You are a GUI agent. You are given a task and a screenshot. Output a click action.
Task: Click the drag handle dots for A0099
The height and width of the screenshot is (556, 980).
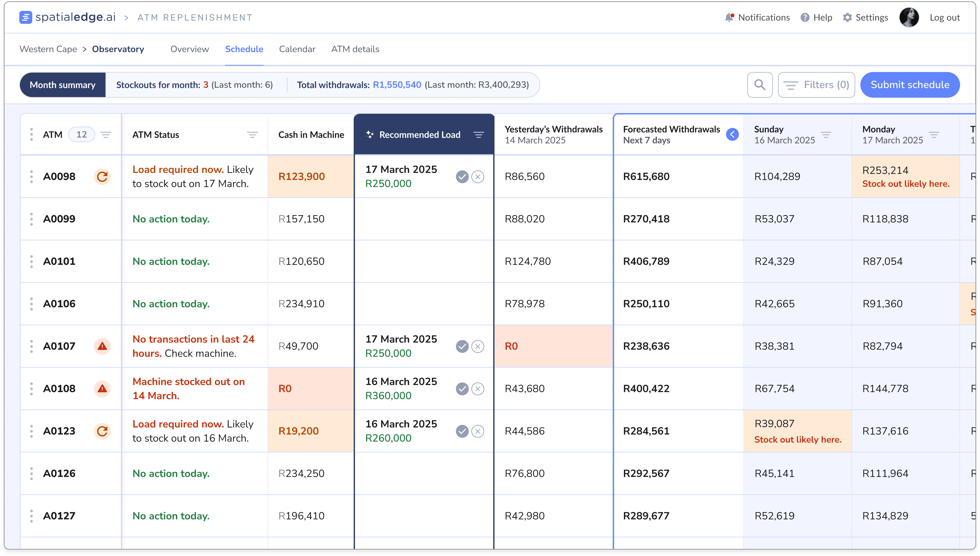pyautogui.click(x=31, y=219)
